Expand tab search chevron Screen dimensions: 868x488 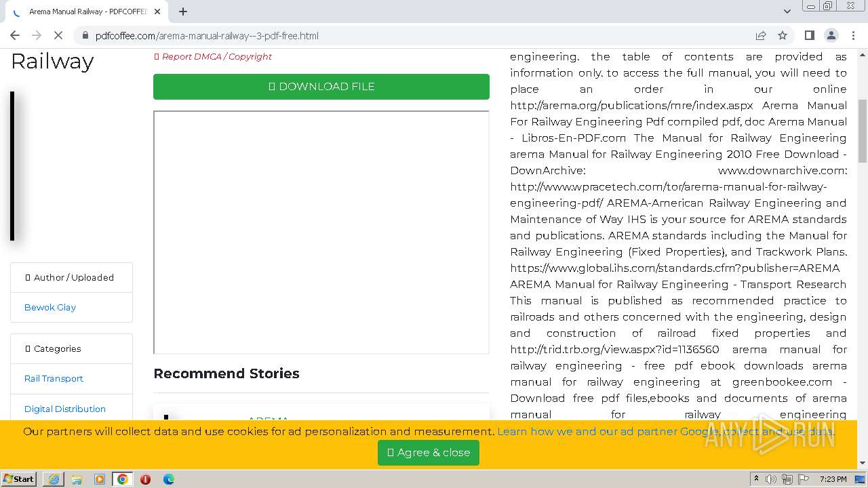click(x=787, y=12)
